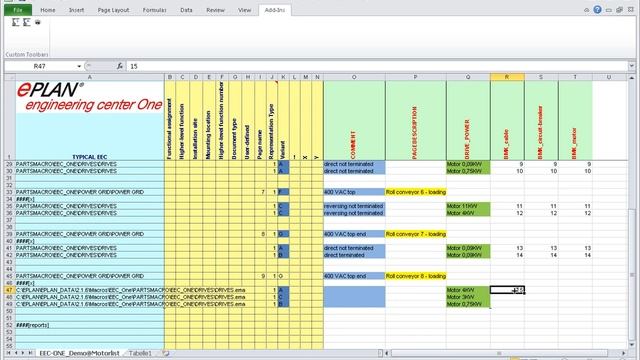Select the Add-Ins ribbon tab
The width and height of the screenshot is (640, 360).
(275, 10)
